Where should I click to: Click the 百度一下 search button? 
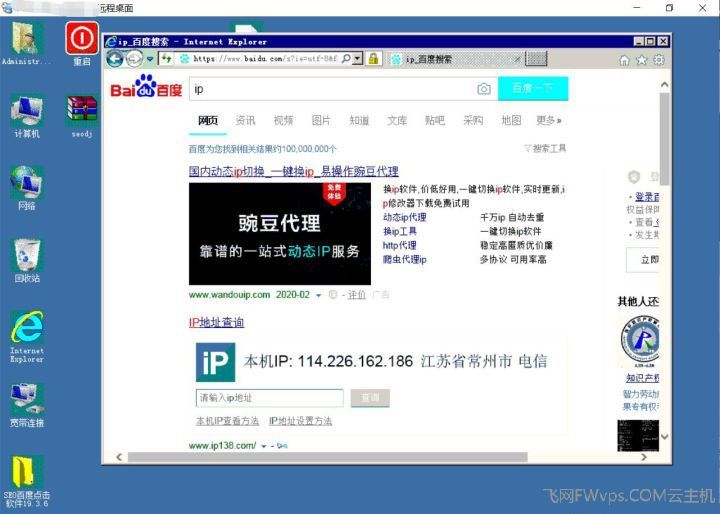(533, 88)
